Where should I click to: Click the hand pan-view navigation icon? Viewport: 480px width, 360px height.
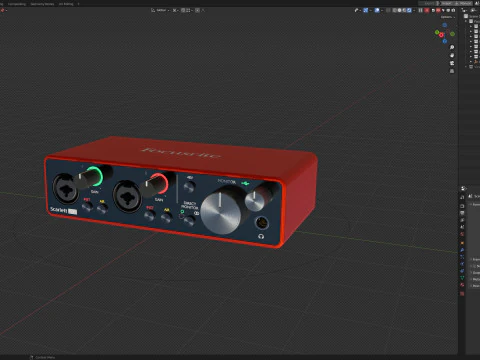(x=452, y=55)
